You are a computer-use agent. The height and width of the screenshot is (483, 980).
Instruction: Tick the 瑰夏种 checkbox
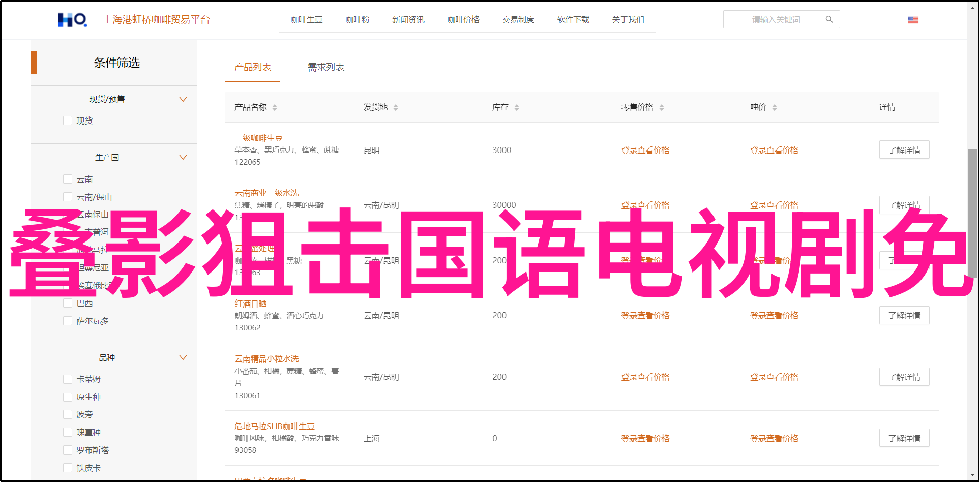(x=68, y=432)
